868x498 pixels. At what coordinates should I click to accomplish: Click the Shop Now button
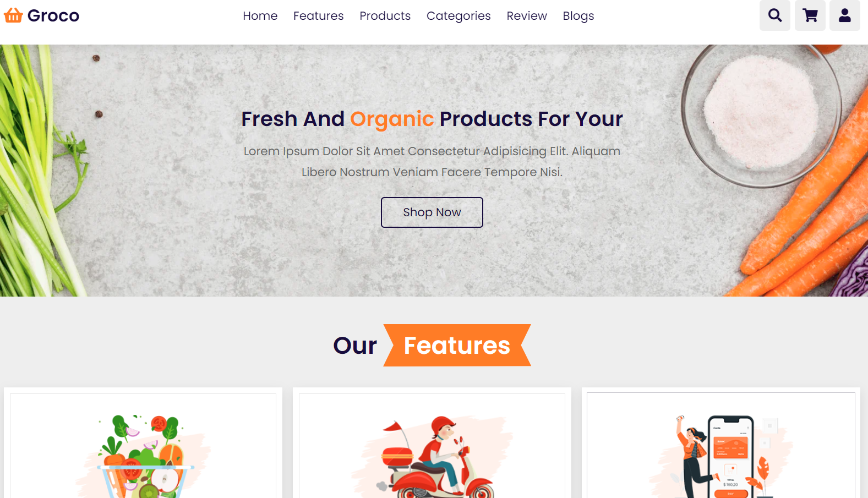(x=432, y=212)
